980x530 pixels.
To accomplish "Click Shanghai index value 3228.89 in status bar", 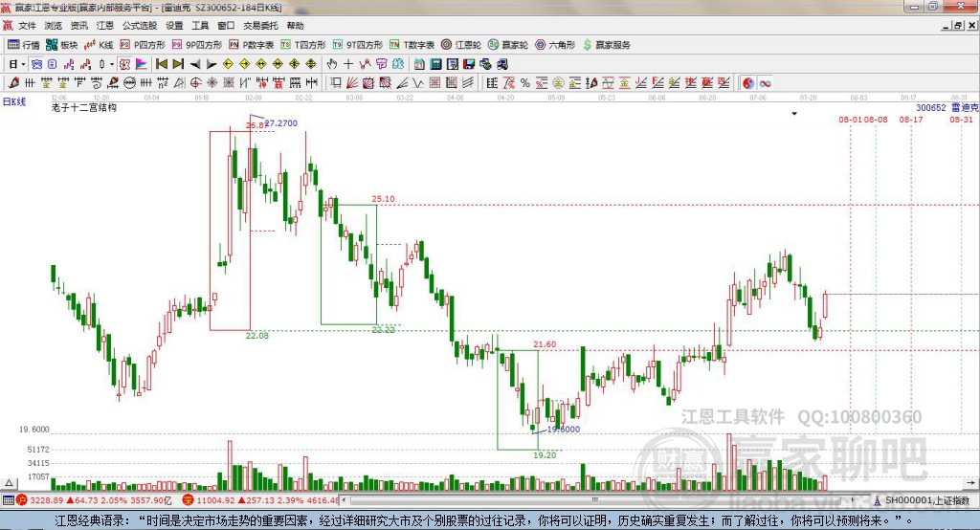I will [x=46, y=500].
